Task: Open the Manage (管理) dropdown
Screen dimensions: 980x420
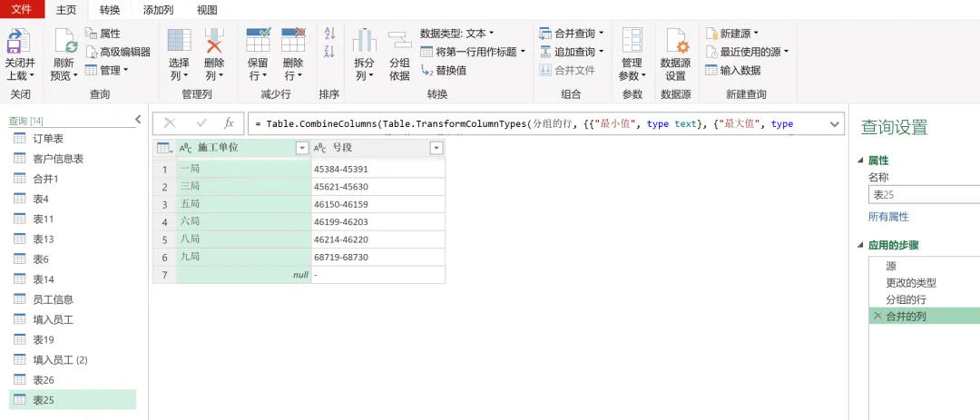Action: click(106, 70)
